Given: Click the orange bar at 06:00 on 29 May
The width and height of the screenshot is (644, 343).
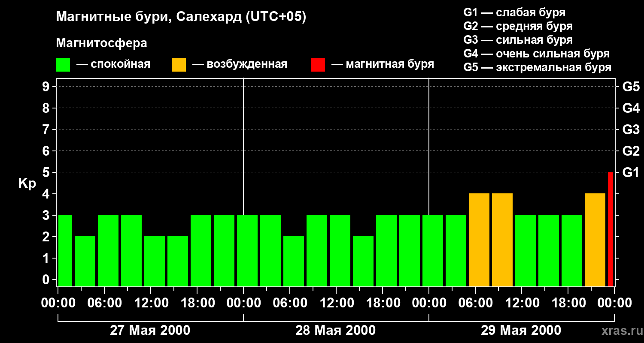Looking at the screenshot, I should 479,240.
